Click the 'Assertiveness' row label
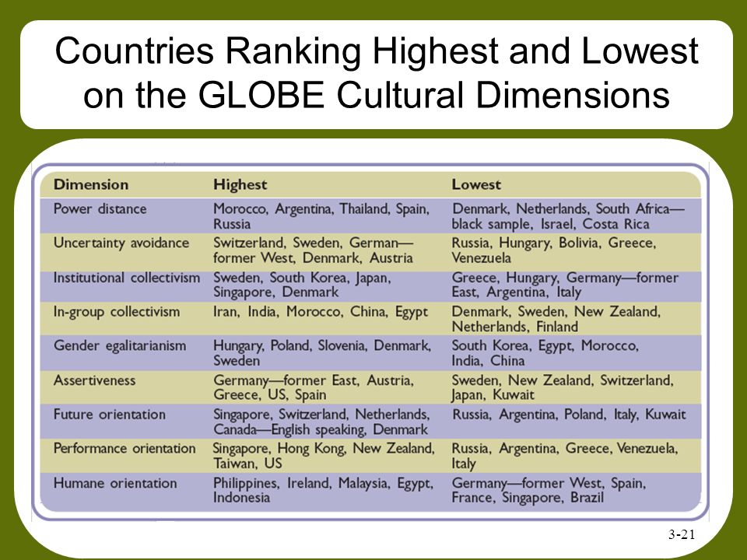Viewport: 747px width, 560px height. [94, 380]
